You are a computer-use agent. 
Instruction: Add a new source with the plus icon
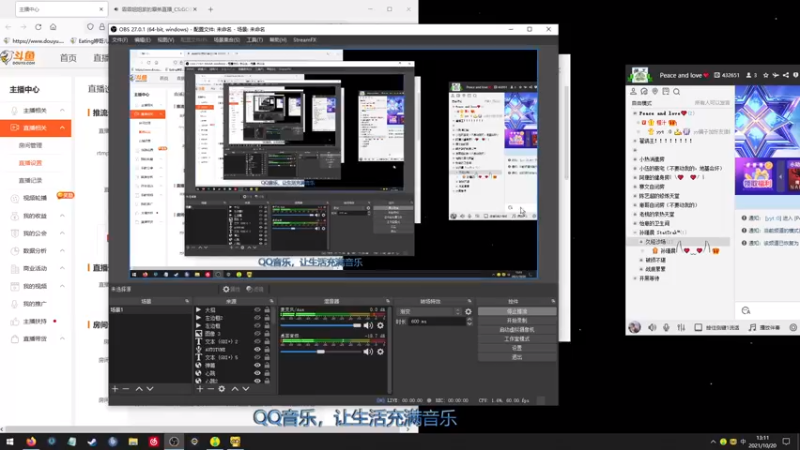199,389
